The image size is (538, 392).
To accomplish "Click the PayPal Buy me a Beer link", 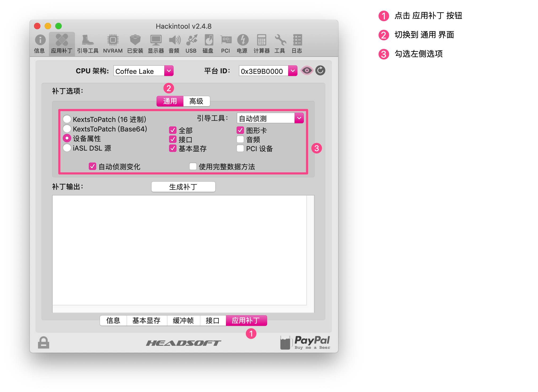I will pyautogui.click(x=305, y=342).
